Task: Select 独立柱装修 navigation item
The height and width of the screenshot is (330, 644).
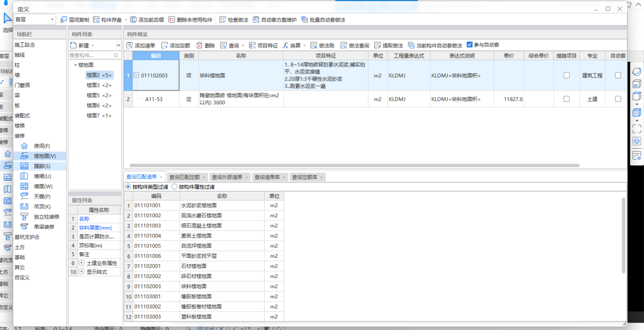Action: 40,217
